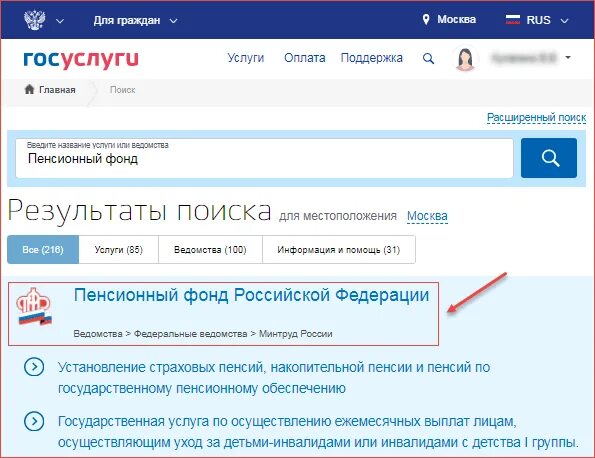The width and height of the screenshot is (595, 458).
Task: Go to the госуслуги logo homepage
Action: 81,59
